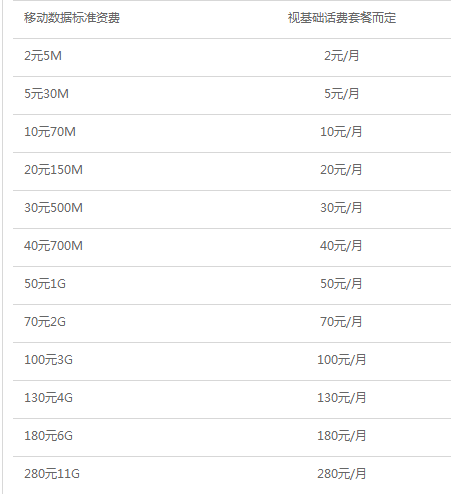Choose the 180元6G plan entry
This screenshot has height=494, width=451.
click(x=48, y=436)
